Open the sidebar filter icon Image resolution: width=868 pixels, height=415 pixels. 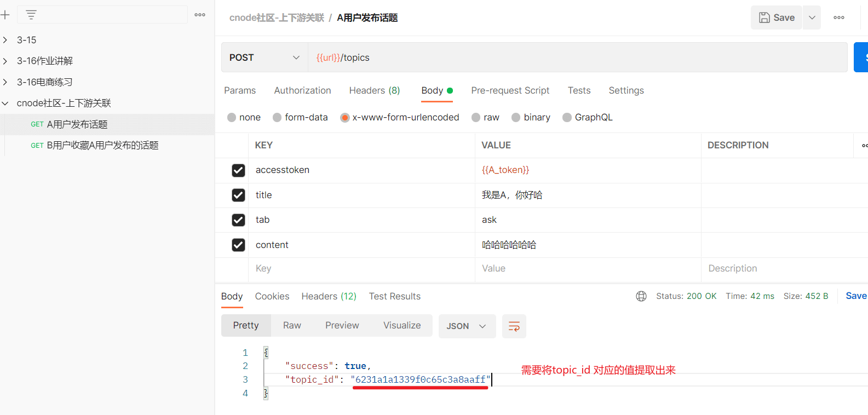[31, 15]
